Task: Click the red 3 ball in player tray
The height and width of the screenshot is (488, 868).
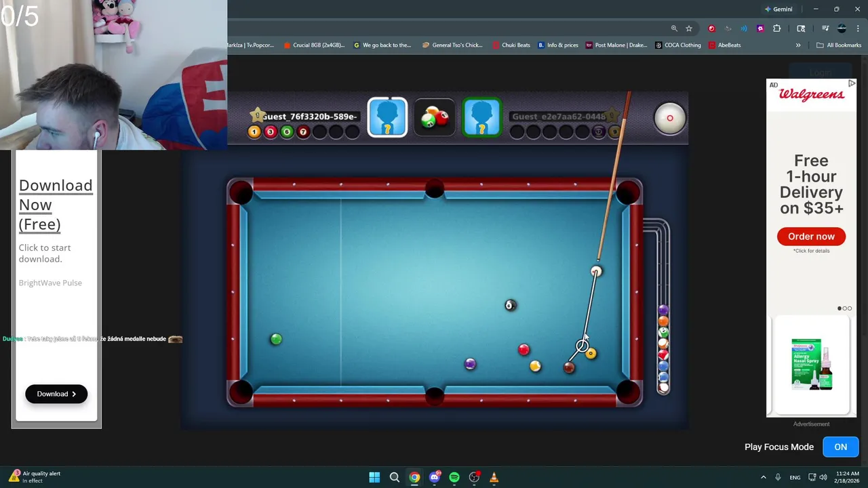Action: tap(271, 132)
